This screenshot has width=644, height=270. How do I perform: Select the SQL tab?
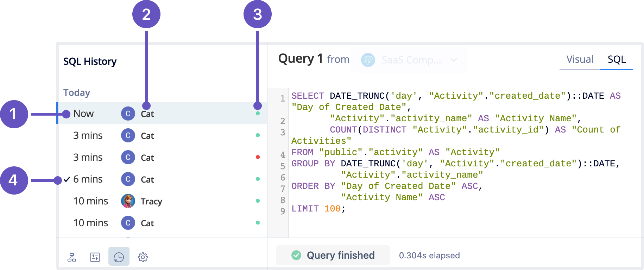coord(617,59)
